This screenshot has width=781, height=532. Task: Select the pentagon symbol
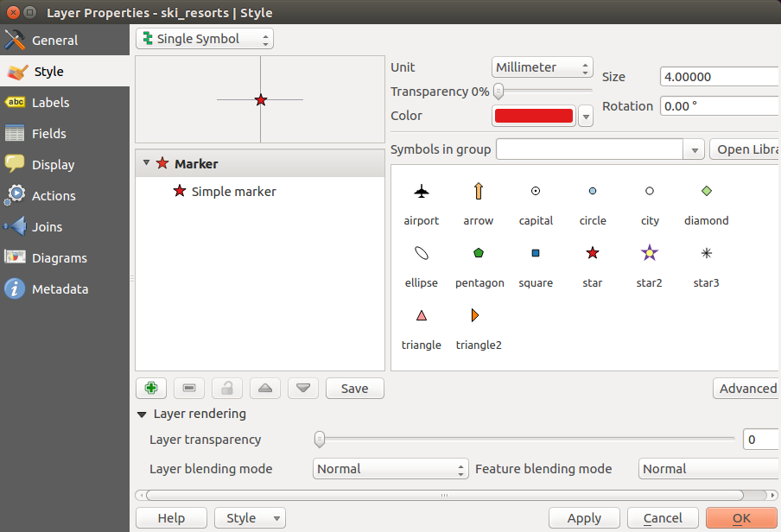[x=479, y=253]
